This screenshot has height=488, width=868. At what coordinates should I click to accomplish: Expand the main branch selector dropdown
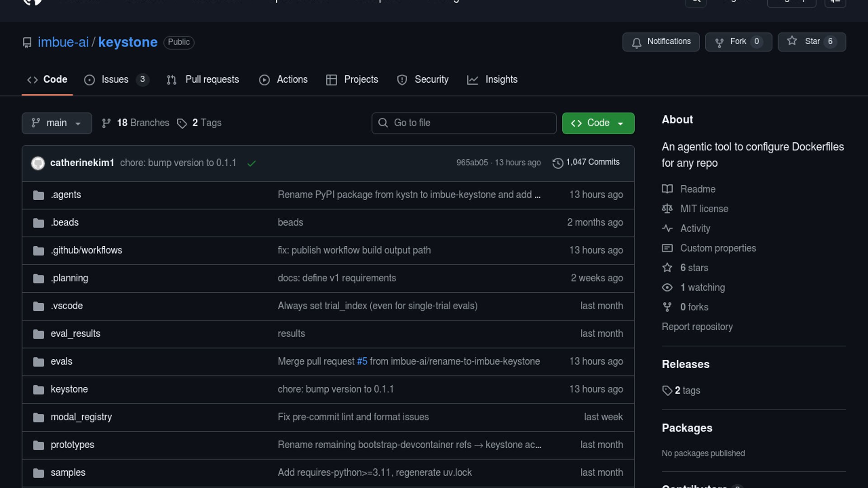(57, 123)
